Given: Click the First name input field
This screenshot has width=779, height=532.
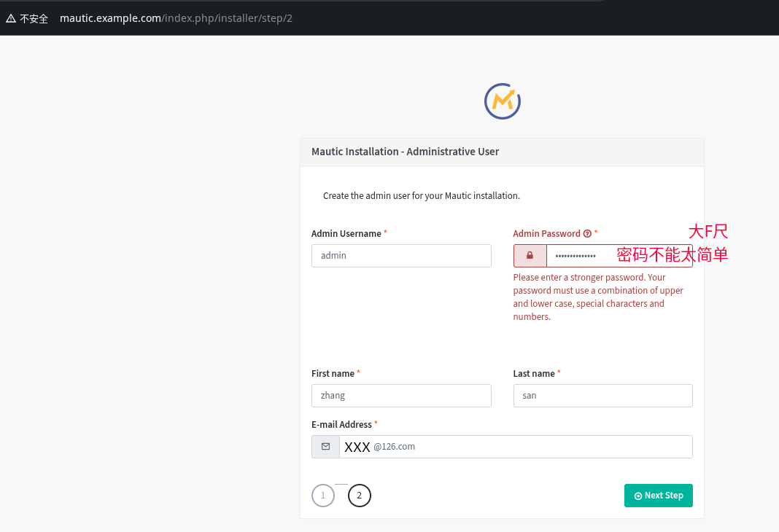Looking at the screenshot, I should tap(401, 396).
